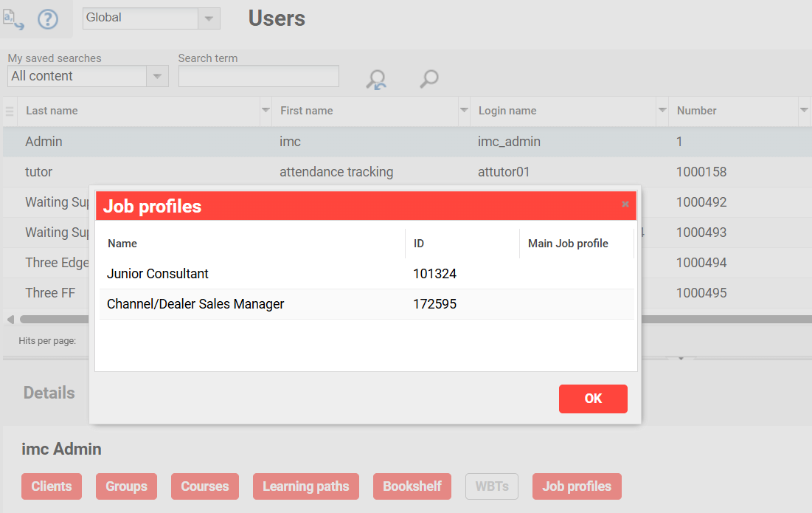The image size is (812, 513).
Task: Open the Groups button
Action: [126, 486]
